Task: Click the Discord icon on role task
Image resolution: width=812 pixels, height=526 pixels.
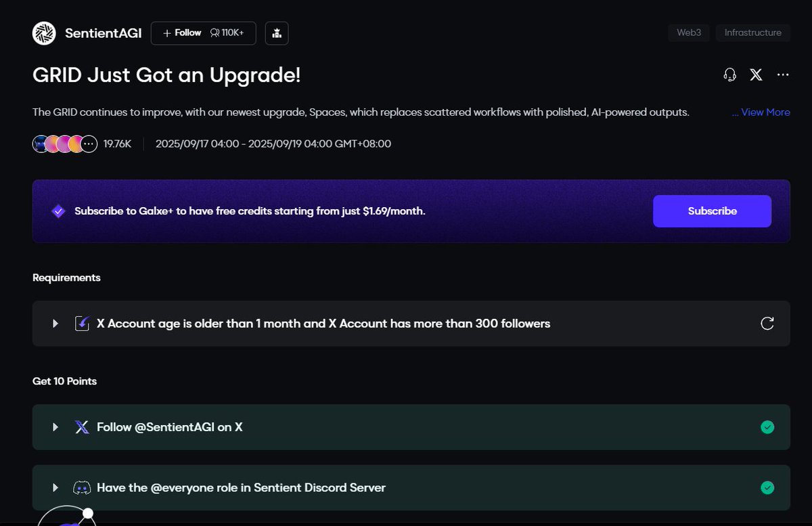Action: 82,487
